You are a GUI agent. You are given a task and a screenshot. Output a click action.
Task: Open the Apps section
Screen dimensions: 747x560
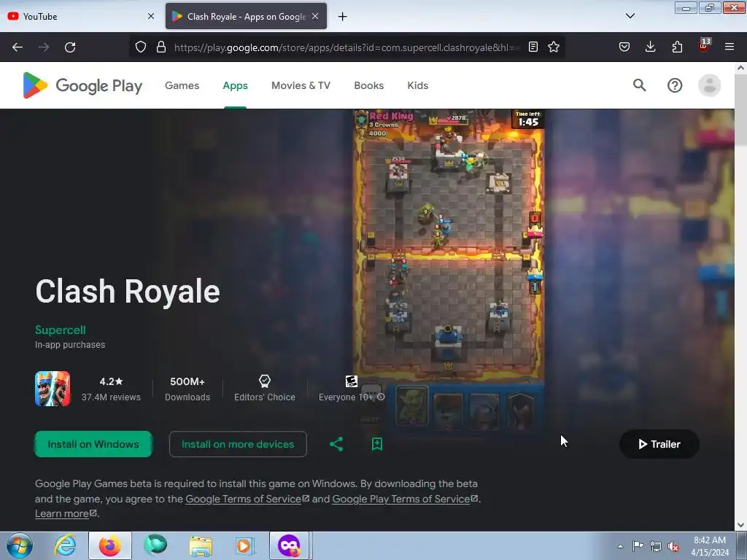tap(236, 86)
